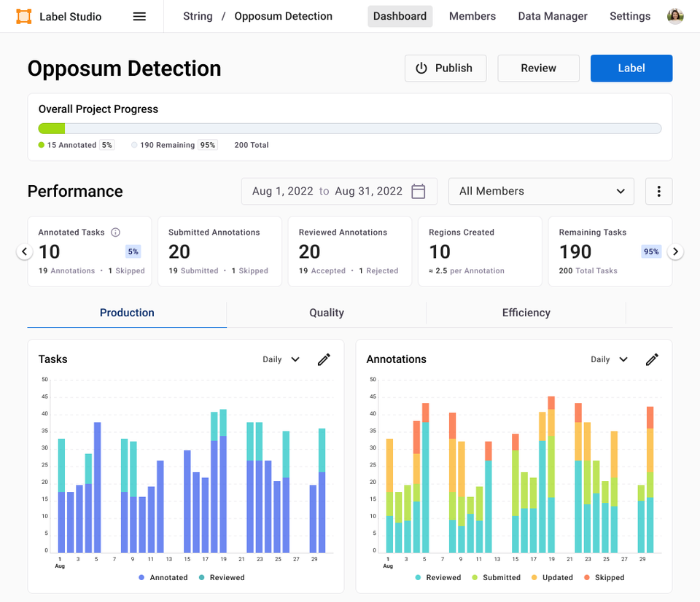Open the Data Manager section

click(x=552, y=15)
